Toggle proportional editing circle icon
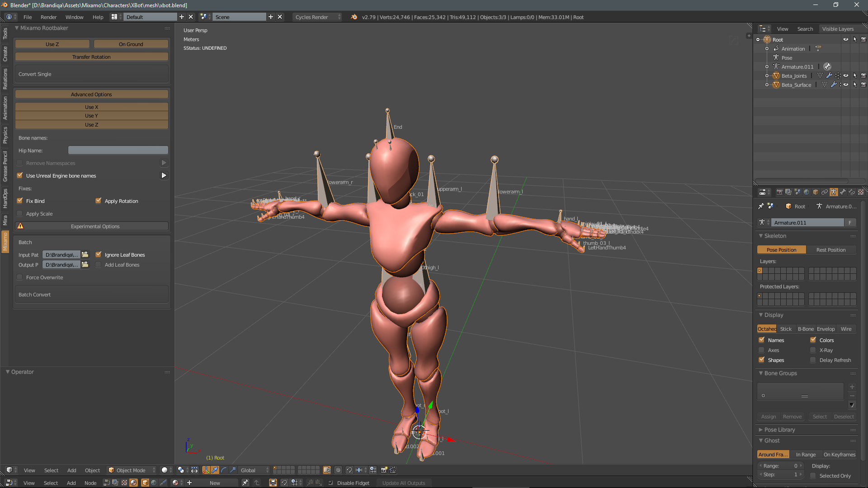This screenshot has width=868, height=488. (x=338, y=470)
